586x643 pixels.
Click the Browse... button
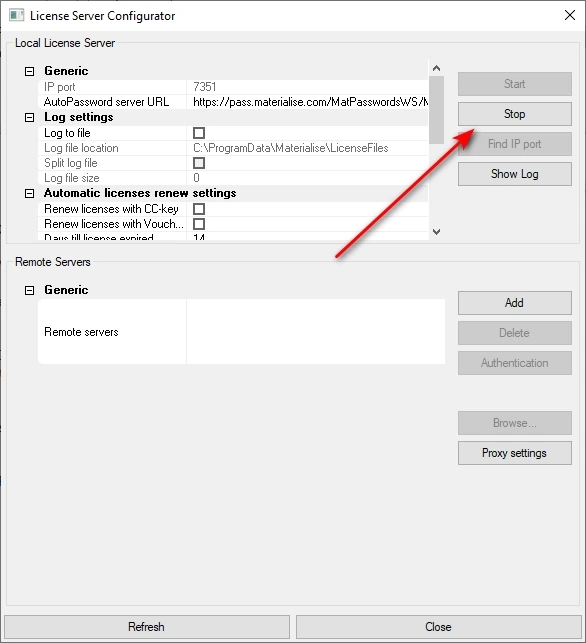515,423
